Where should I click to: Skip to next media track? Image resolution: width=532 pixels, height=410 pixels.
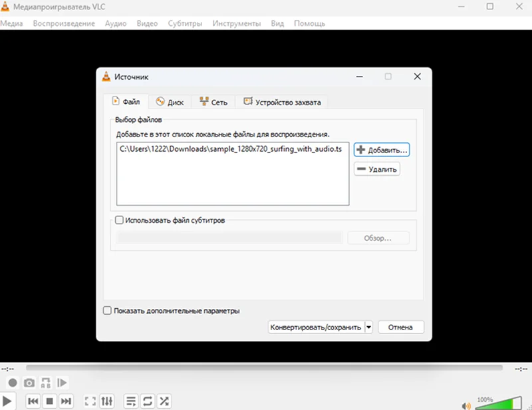click(66, 401)
